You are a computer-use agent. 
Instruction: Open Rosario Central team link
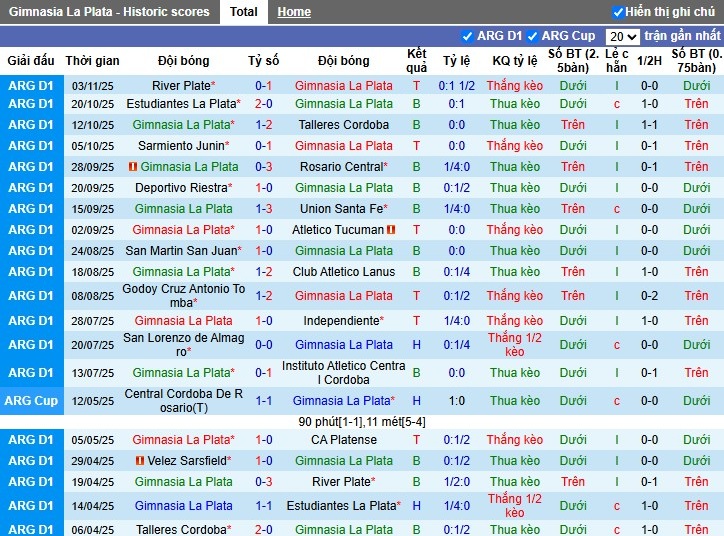coord(342,167)
